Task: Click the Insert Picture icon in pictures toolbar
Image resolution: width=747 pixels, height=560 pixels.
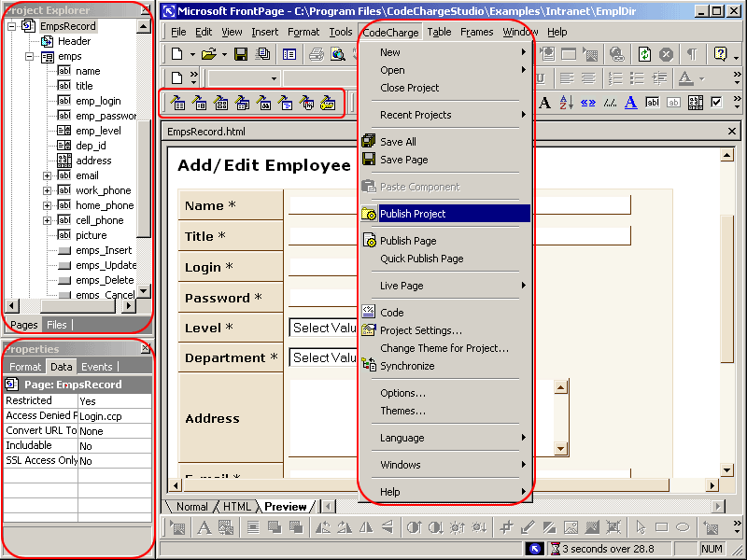Action: click(x=177, y=527)
